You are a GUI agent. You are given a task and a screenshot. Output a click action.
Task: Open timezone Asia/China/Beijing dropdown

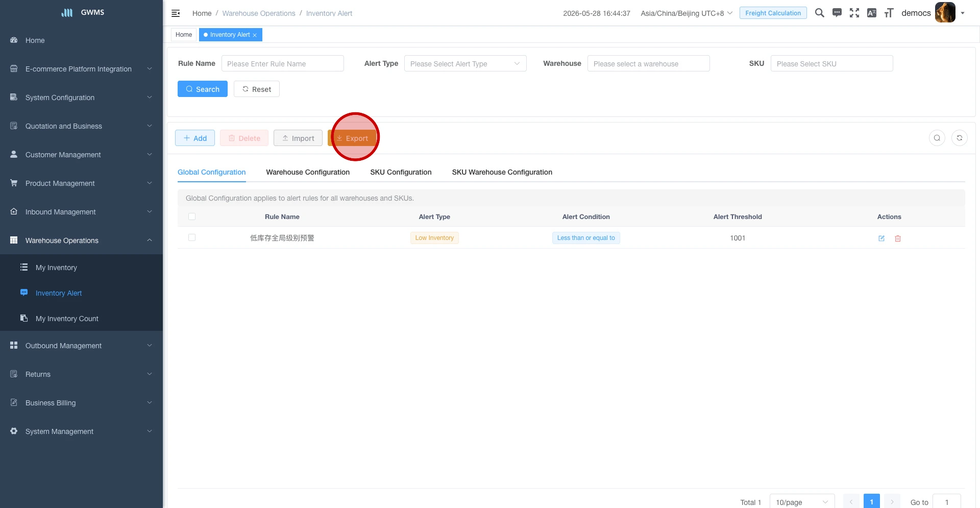[687, 13]
